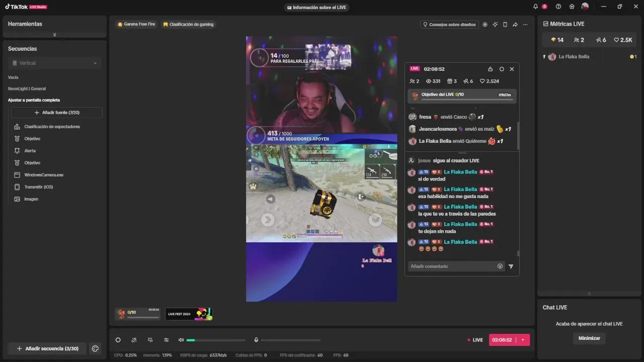644x362 pixels.
Task: Expand the Herramientas panel chevron
Action: [x=54, y=35]
